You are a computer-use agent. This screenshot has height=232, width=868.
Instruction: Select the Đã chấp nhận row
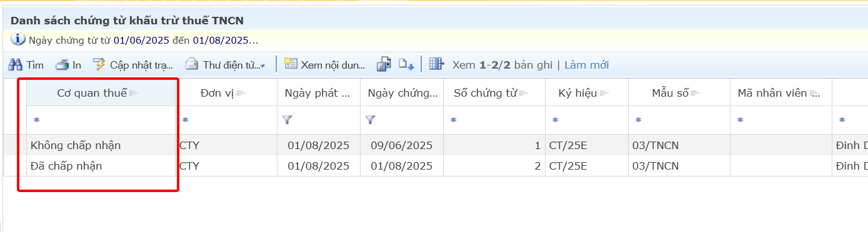tap(434, 166)
